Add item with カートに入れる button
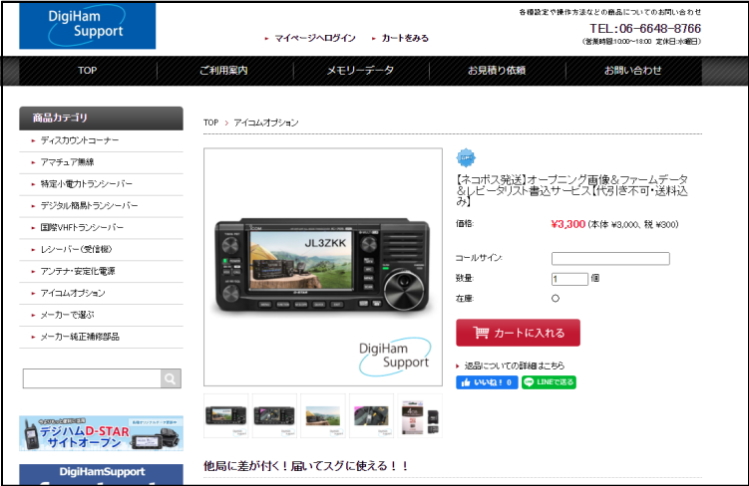The image size is (749, 486). coord(518,333)
